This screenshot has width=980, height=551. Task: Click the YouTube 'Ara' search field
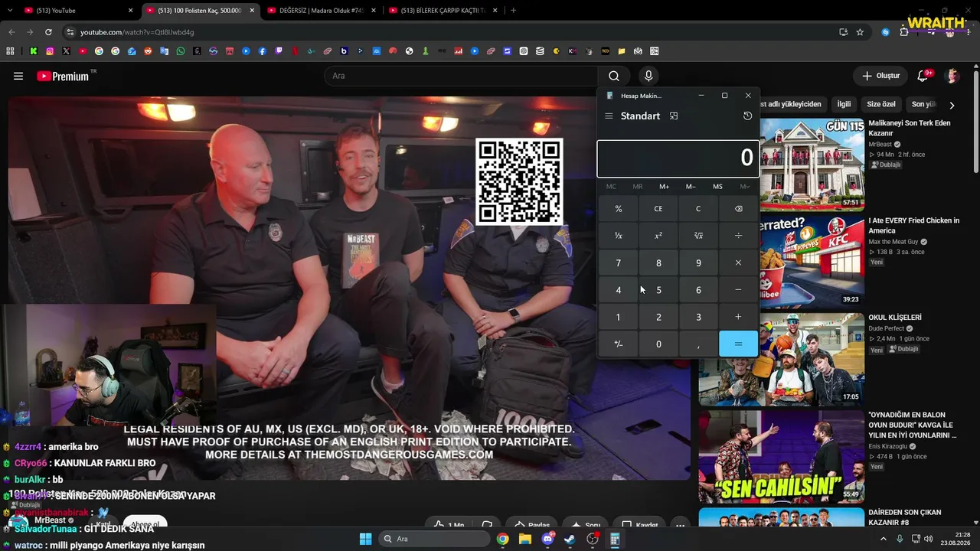pyautogui.click(x=462, y=76)
